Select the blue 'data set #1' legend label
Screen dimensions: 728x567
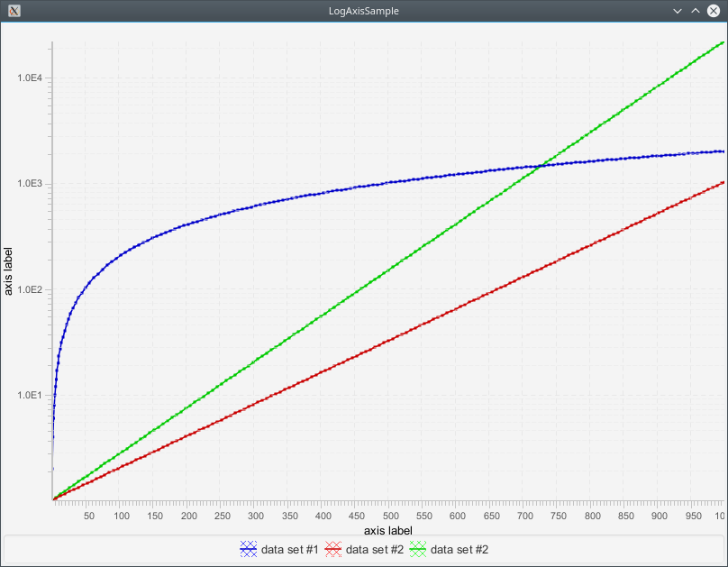[x=290, y=549]
